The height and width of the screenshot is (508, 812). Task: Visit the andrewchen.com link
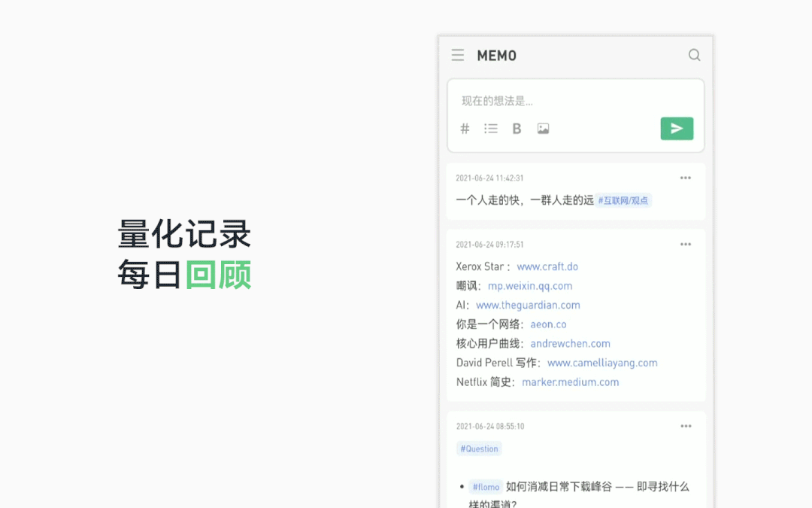point(570,343)
